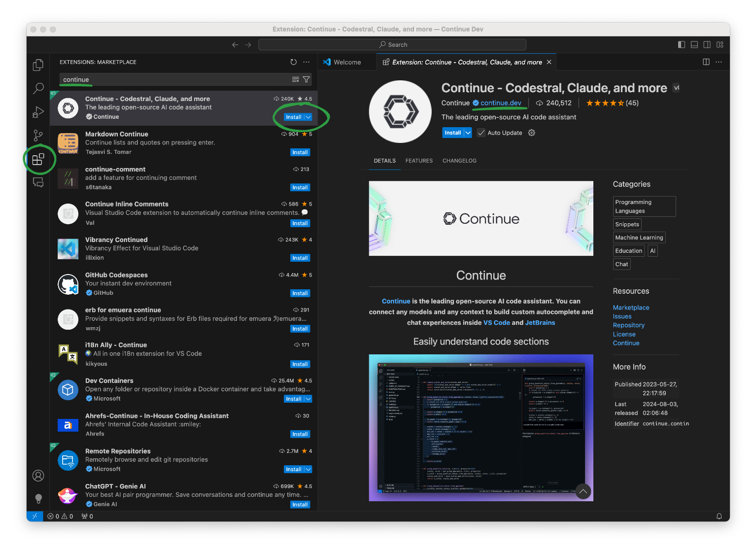Open the License resource link
Image resolution: width=756 pixels, height=552 pixels.
[x=624, y=334]
